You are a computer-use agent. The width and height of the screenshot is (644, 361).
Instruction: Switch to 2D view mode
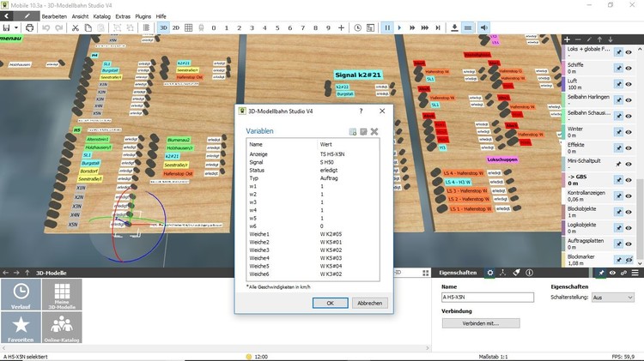pyautogui.click(x=176, y=27)
